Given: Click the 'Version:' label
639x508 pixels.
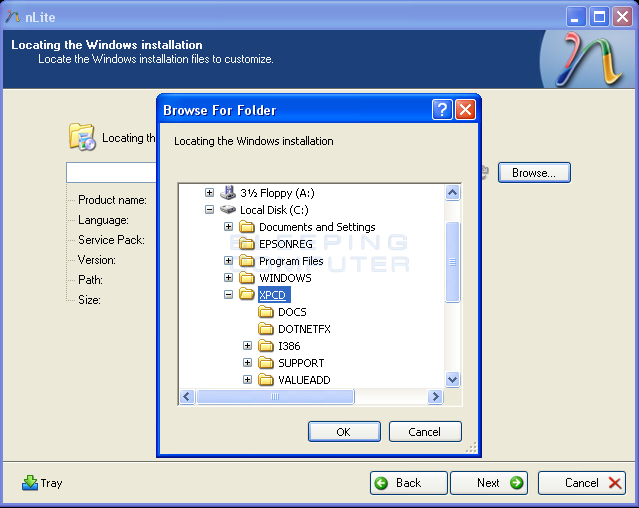Looking at the screenshot, I should point(97,260).
